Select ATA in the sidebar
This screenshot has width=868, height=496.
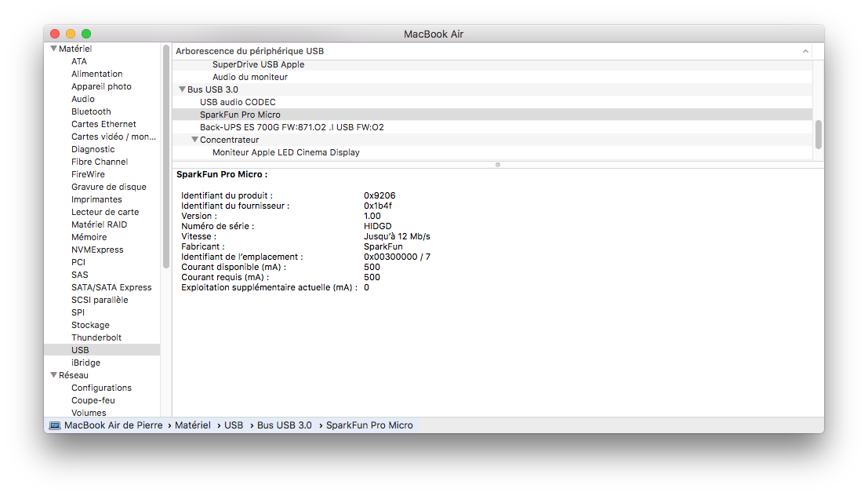click(x=79, y=61)
